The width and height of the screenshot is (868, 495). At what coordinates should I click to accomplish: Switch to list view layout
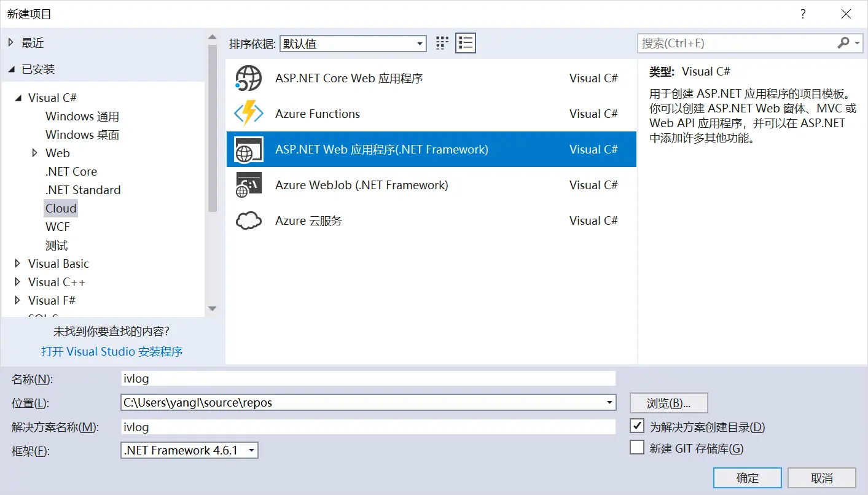coord(466,43)
